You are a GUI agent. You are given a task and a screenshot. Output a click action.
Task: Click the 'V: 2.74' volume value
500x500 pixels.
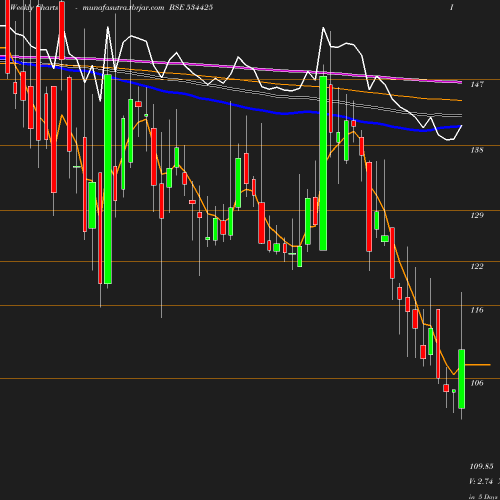point(481,481)
